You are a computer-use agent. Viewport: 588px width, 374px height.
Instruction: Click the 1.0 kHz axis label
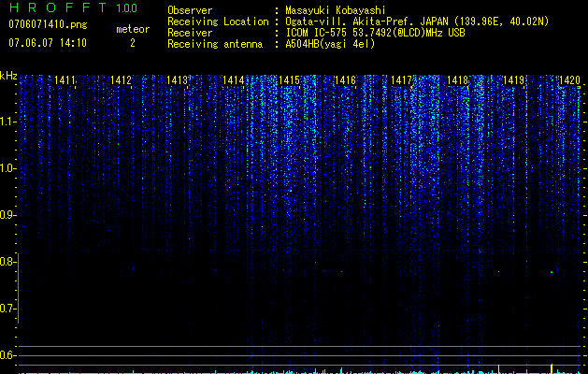pos(7,168)
